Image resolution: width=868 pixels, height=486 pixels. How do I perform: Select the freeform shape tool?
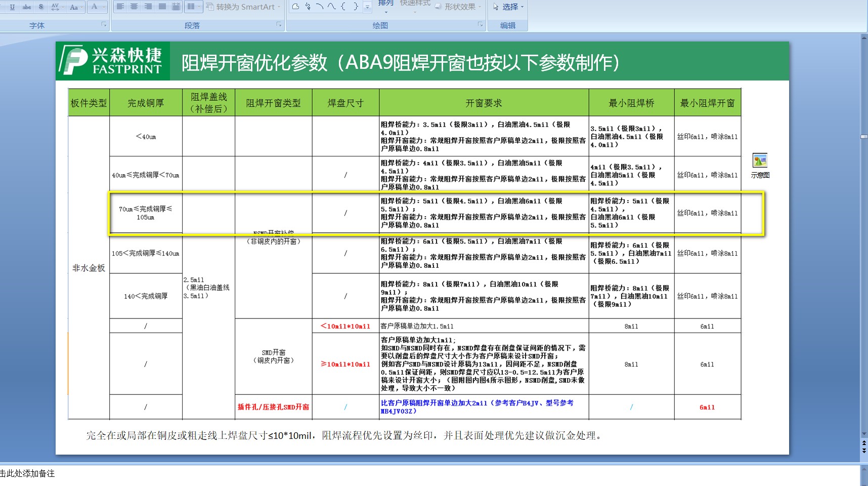point(296,7)
